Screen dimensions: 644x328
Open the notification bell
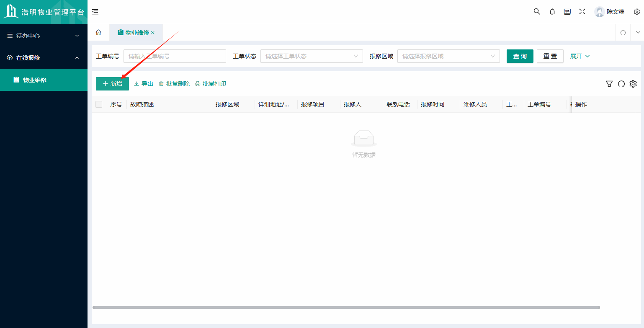point(552,12)
